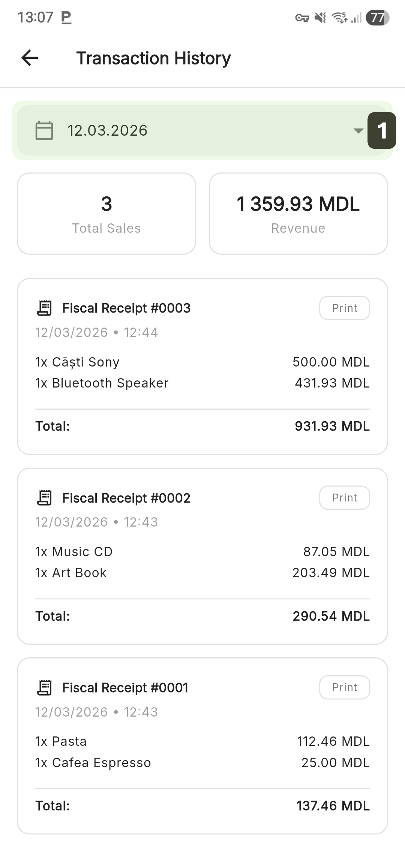The height and width of the screenshot is (868, 405).
Task: Print Fiscal Receipt #0003
Action: point(344,308)
